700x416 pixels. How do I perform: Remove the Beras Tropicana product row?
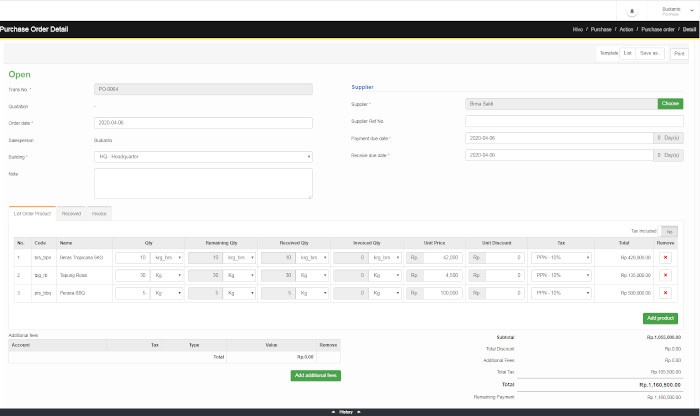pyautogui.click(x=666, y=257)
